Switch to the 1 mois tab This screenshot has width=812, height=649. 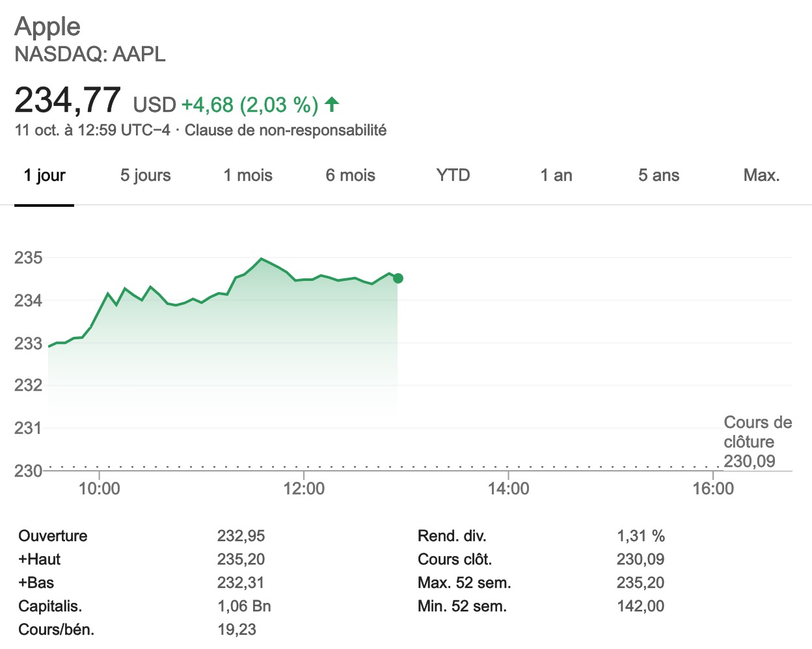click(x=247, y=175)
